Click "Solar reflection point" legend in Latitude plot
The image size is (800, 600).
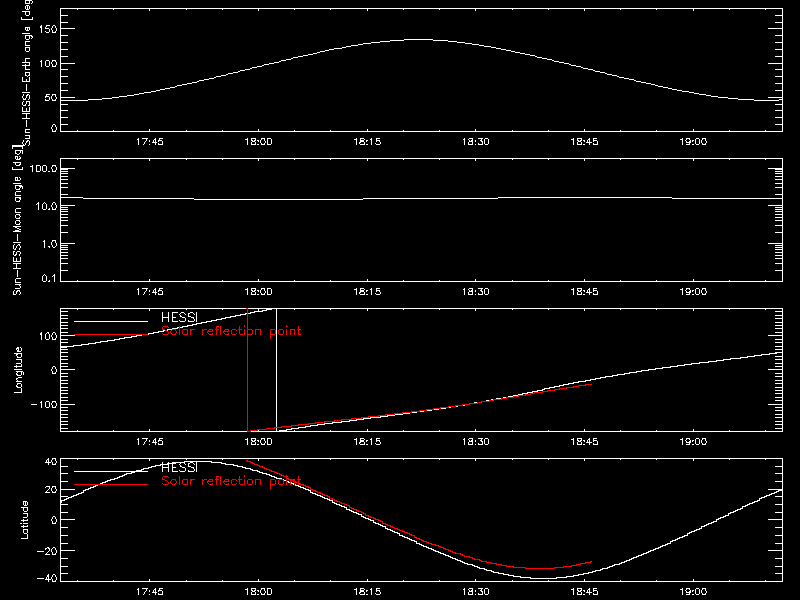[x=231, y=481]
